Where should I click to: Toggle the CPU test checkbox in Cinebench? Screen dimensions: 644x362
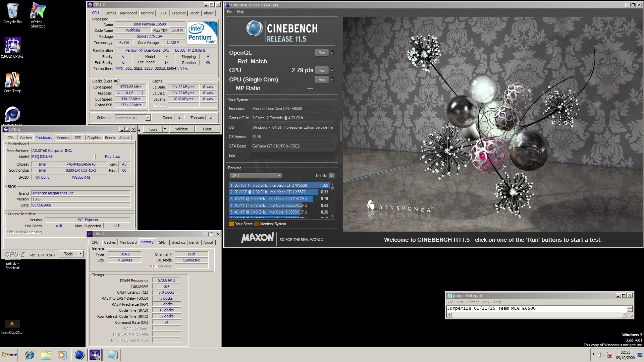(x=333, y=70)
